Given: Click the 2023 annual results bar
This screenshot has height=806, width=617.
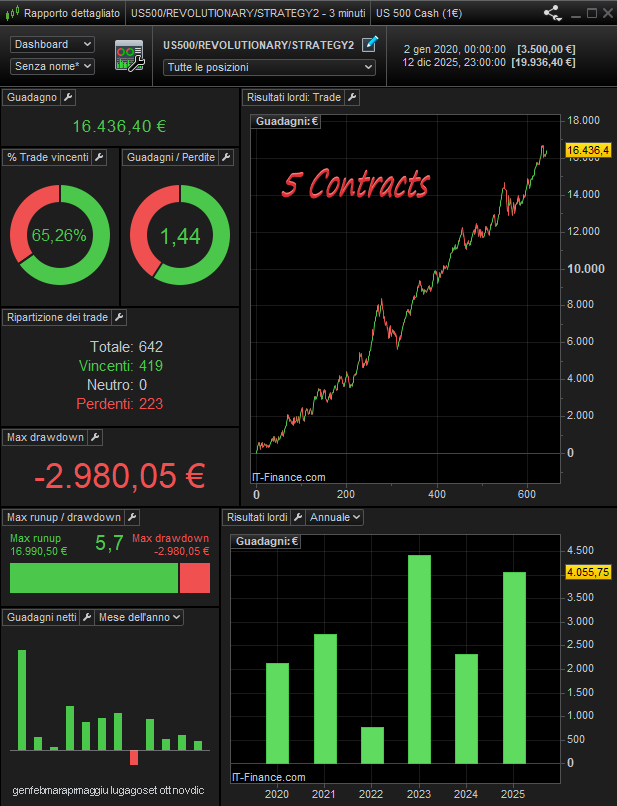Looking at the screenshot, I should 419,658.
